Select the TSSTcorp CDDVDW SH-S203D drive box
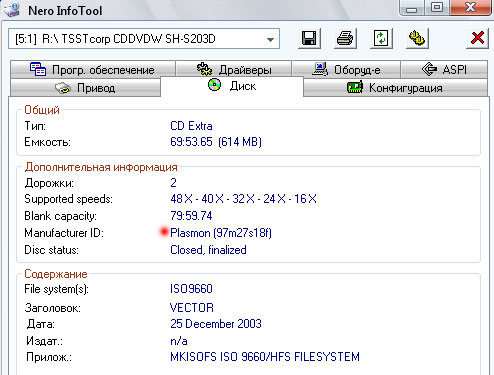Image resolution: width=494 pixels, height=375 pixels. click(144, 39)
